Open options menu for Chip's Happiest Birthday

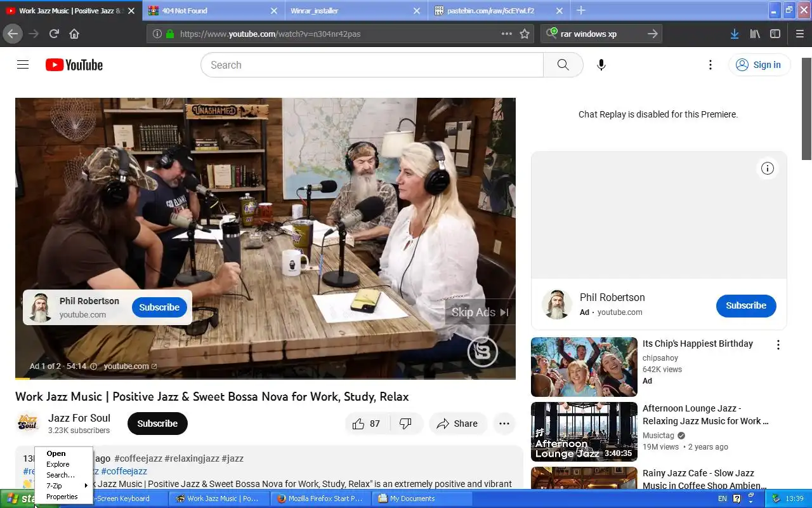pyautogui.click(x=778, y=345)
